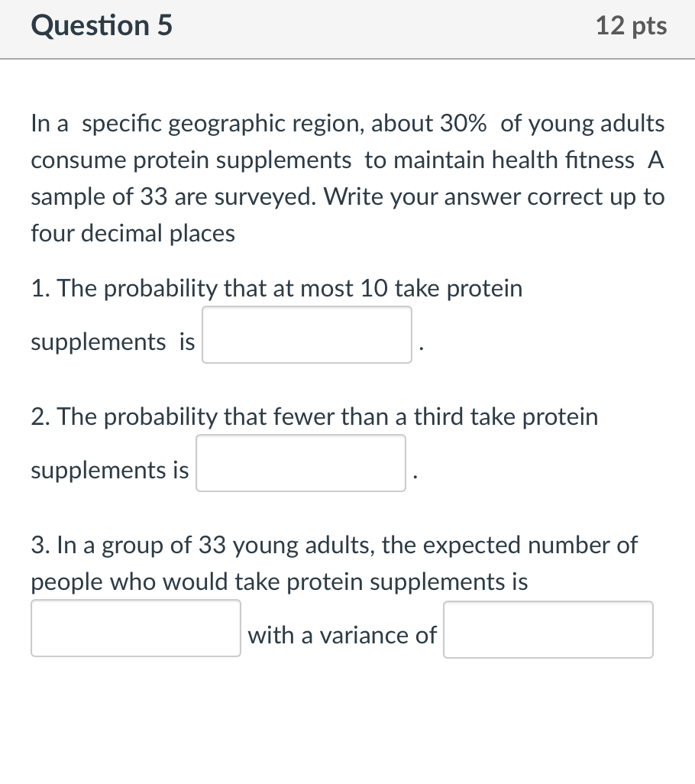Select the input field after 'supplements is' in part 1
Viewport: 695px width, 784px height.
[x=306, y=335]
